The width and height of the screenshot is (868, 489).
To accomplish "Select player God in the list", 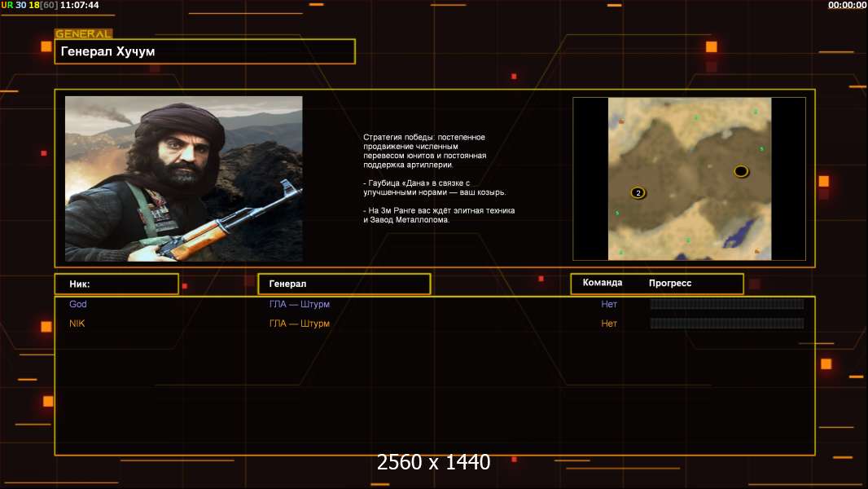I will click(78, 304).
